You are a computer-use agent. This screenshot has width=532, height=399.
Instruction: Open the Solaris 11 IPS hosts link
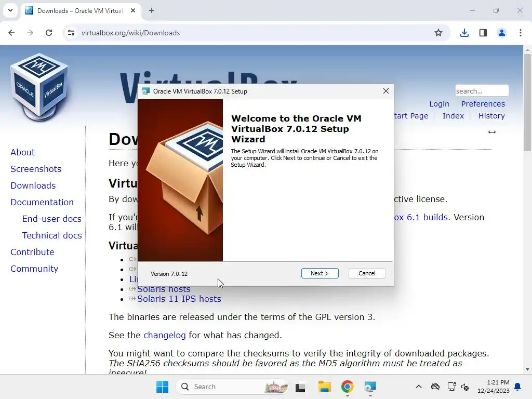(x=179, y=299)
